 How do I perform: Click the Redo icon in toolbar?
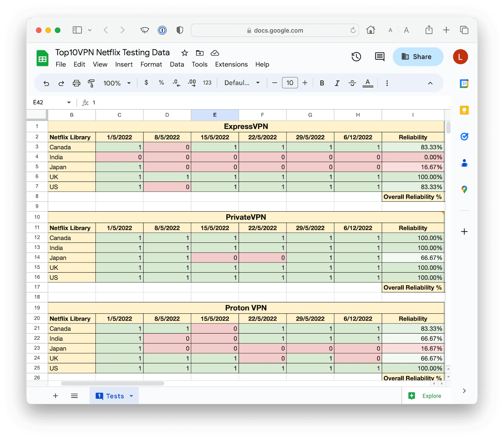point(61,83)
